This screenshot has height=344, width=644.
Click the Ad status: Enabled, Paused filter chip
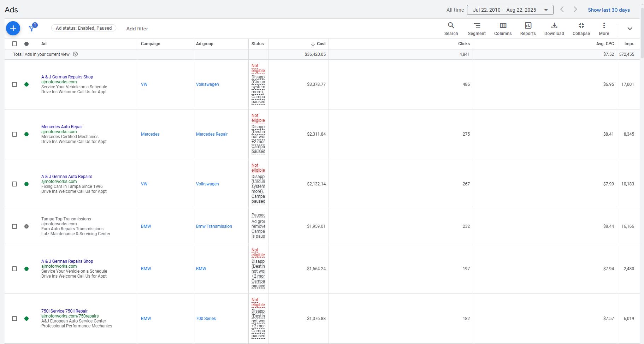(84, 28)
